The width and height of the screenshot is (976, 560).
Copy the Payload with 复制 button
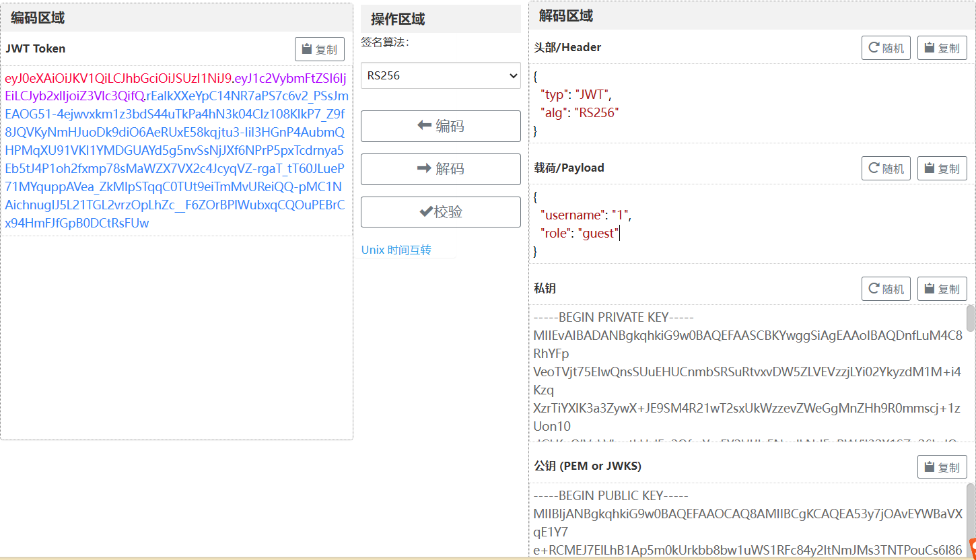pyautogui.click(x=942, y=168)
